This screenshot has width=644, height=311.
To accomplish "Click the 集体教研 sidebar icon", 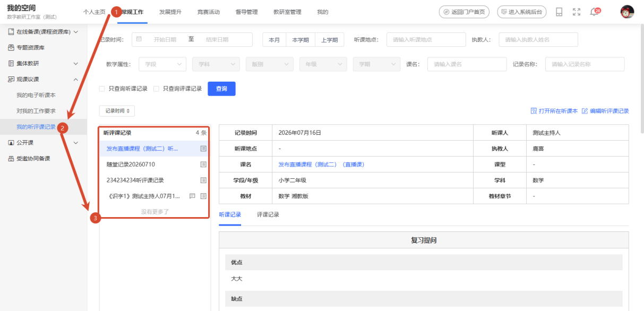I will [11, 64].
